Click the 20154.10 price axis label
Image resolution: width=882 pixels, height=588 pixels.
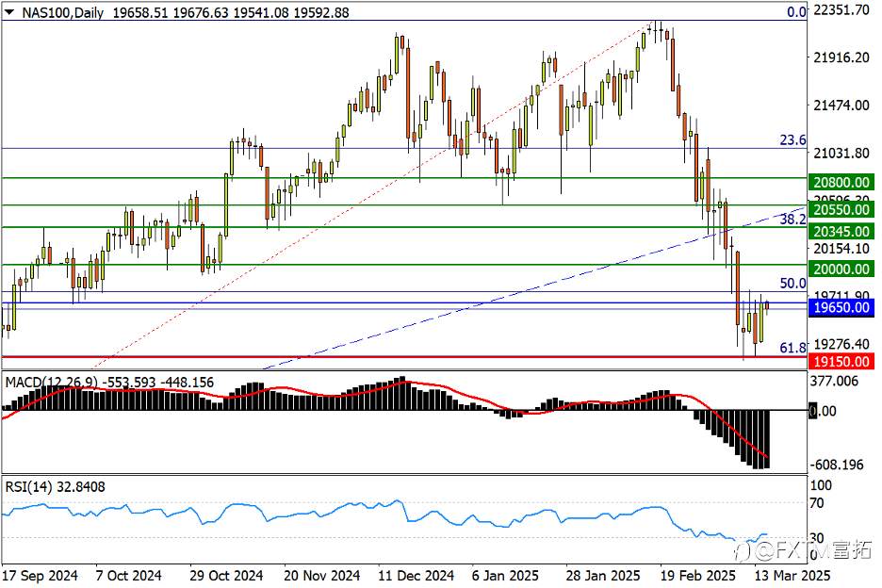coord(841,248)
